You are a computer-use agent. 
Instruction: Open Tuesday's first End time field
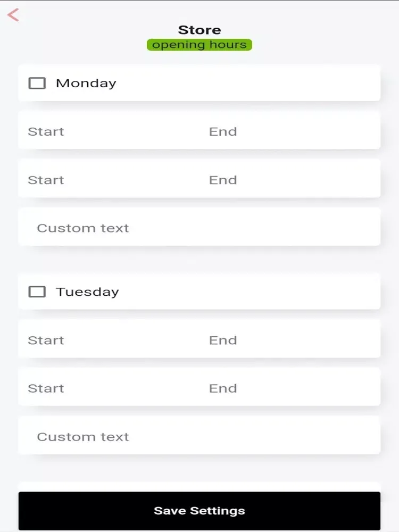[x=290, y=340]
